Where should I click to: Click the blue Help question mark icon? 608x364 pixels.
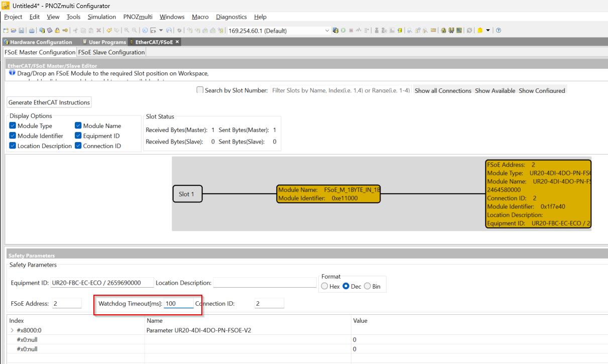coord(498,31)
